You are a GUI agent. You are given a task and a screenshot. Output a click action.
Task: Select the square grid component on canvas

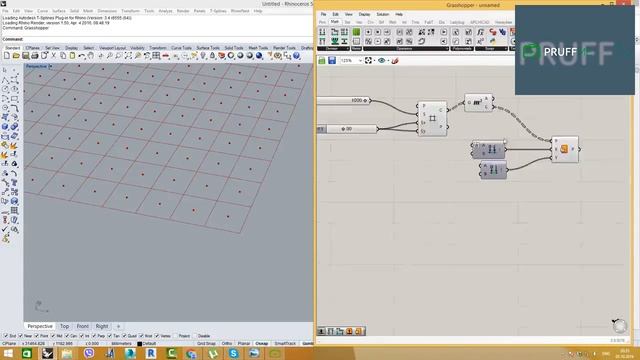pos(432,118)
